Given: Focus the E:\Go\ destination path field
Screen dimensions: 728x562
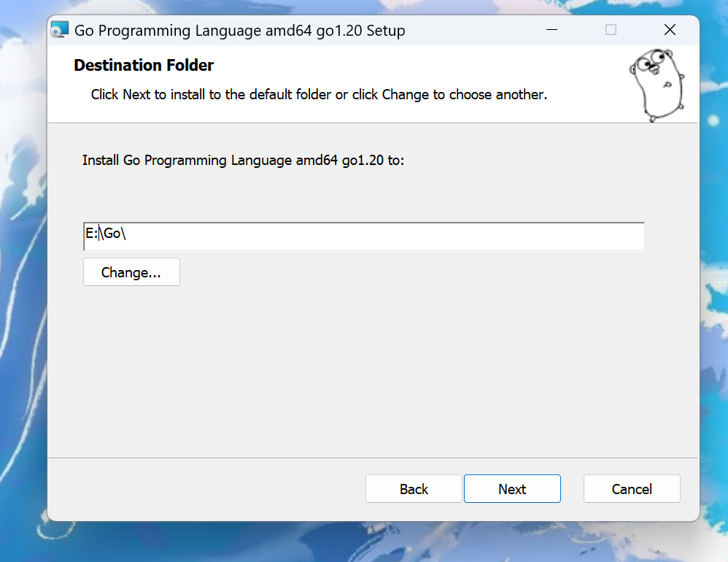Looking at the screenshot, I should [364, 236].
